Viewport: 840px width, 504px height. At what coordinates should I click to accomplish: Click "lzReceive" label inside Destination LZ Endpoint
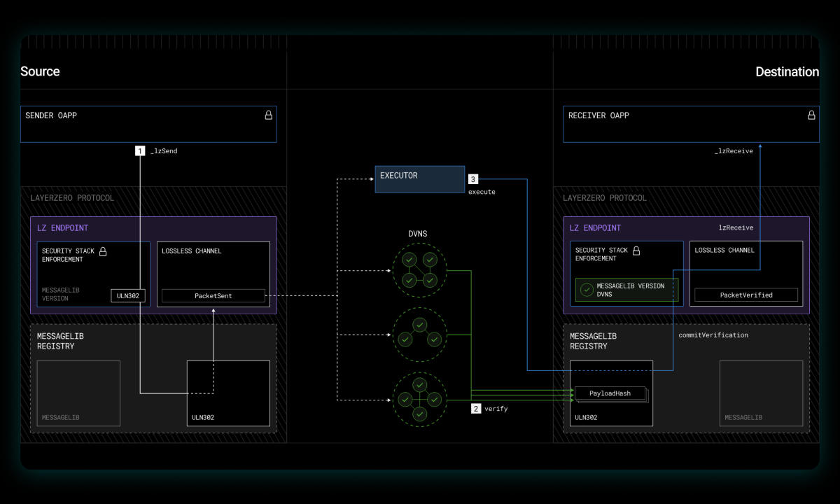pos(736,228)
